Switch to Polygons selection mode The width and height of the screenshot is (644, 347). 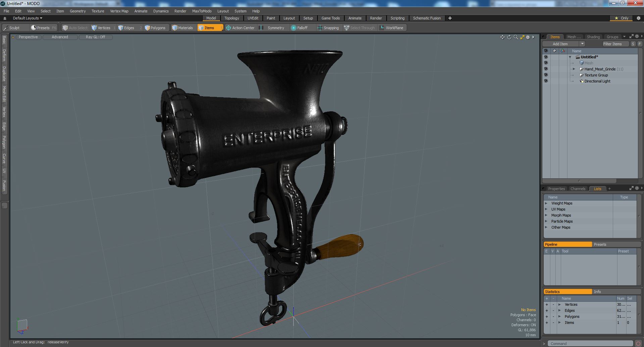[x=155, y=28]
